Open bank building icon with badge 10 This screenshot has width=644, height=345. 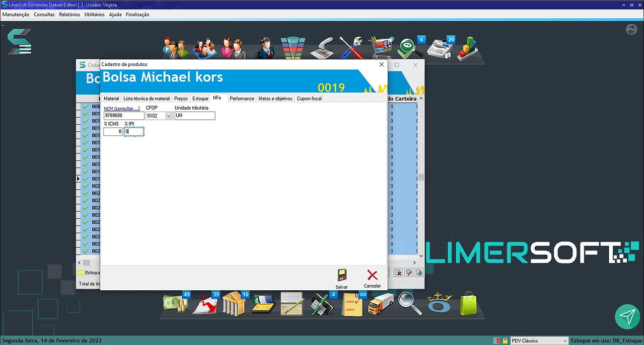(235, 303)
